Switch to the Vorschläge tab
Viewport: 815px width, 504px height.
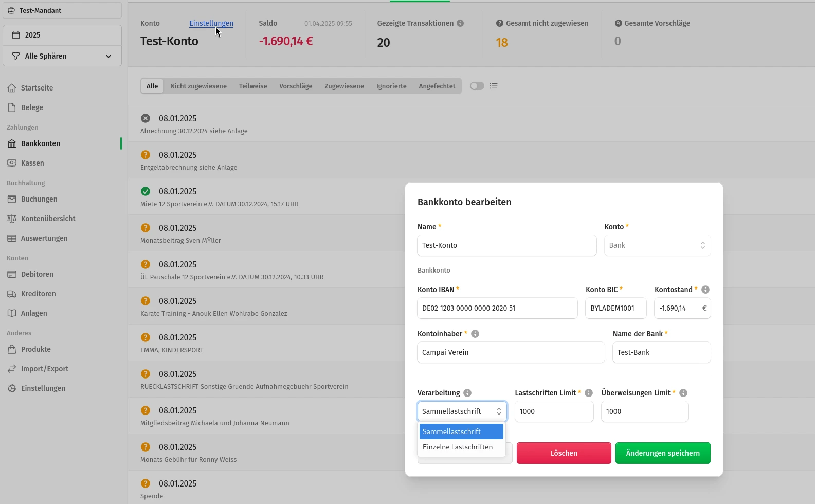tap(296, 86)
